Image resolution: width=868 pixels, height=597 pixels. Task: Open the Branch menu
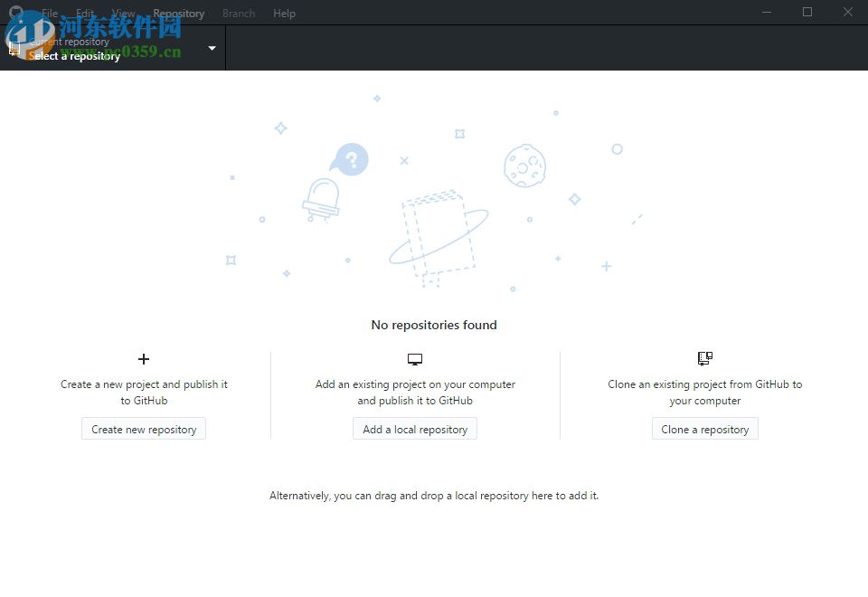coord(238,13)
